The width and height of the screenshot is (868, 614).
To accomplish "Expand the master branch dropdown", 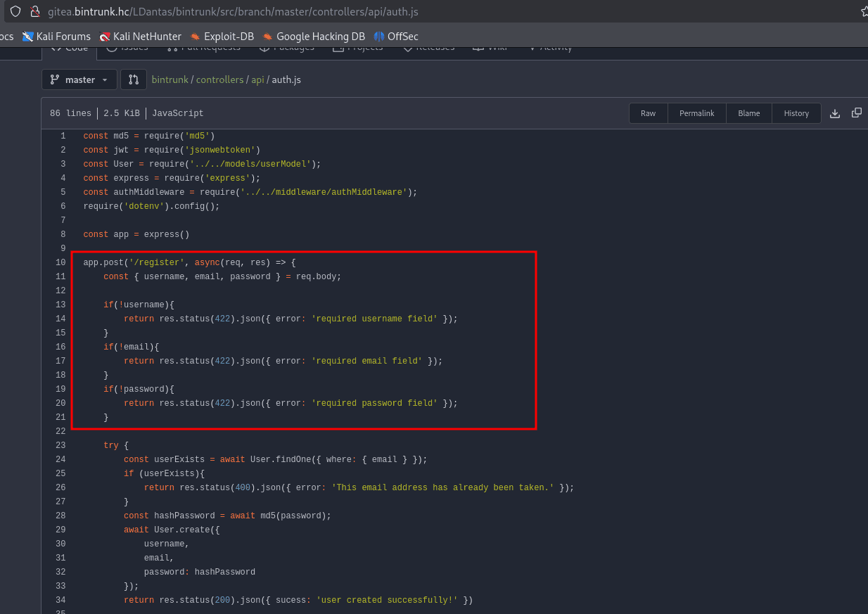I will 79,79.
